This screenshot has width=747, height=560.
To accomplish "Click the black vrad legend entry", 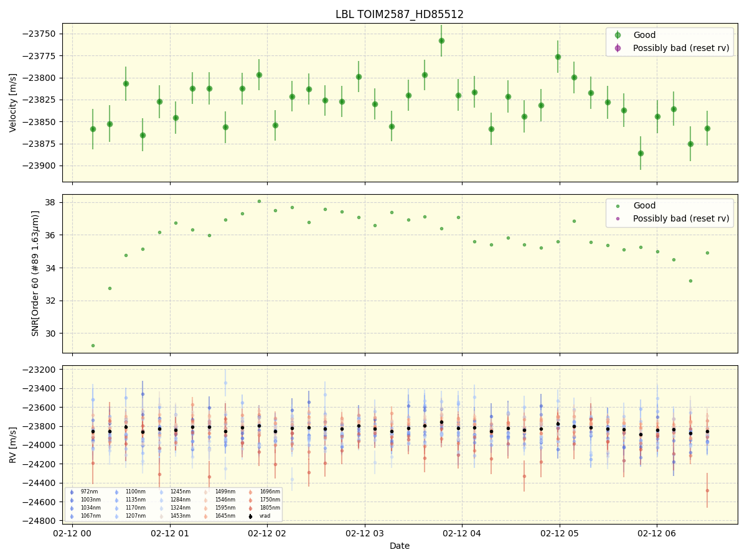I will [260, 516].
